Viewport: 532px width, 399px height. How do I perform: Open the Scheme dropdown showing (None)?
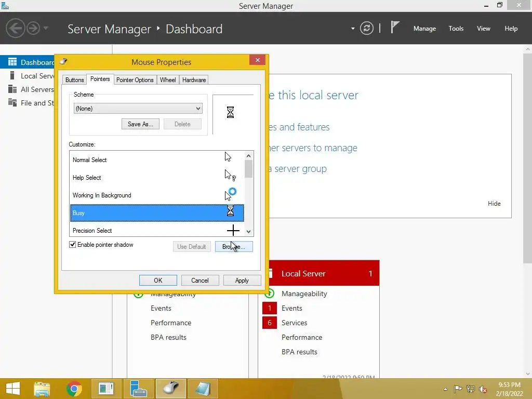point(138,109)
